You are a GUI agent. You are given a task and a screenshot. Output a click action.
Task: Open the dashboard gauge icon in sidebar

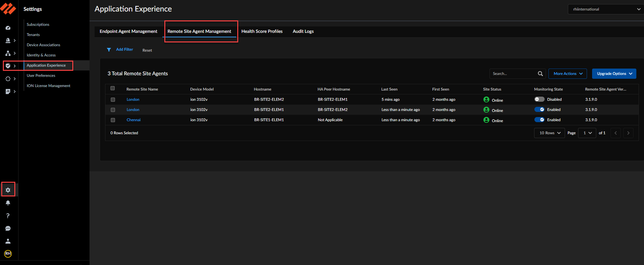click(8, 28)
